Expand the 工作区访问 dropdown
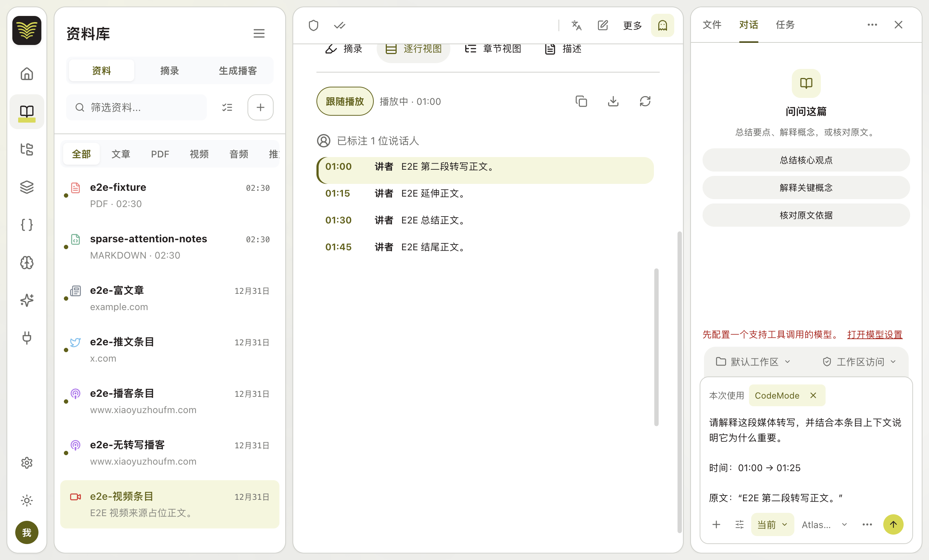The image size is (929, 560). pos(859,362)
